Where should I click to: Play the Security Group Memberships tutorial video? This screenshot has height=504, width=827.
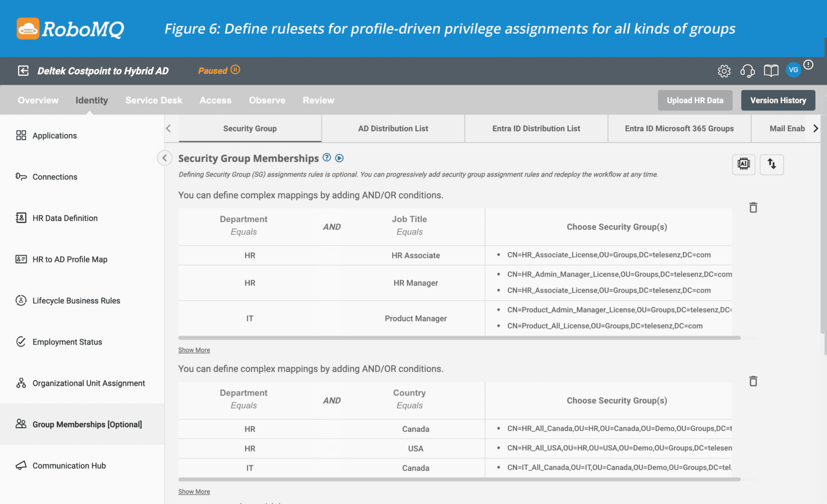click(x=339, y=158)
